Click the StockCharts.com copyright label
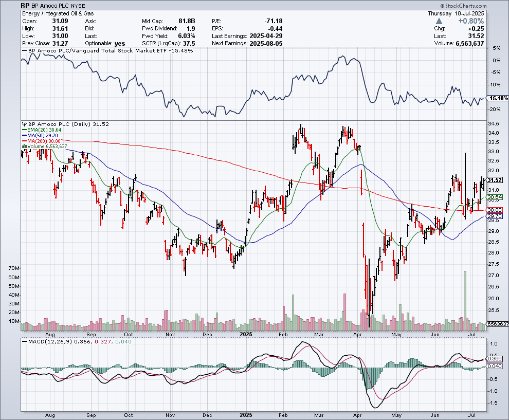The height and width of the screenshot is (420, 509). [x=464, y=6]
